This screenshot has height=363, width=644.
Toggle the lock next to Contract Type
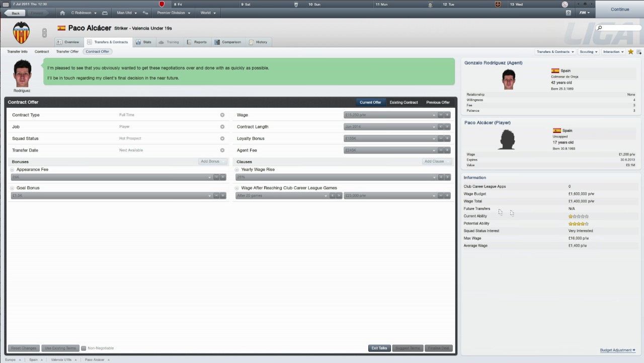pos(222,115)
